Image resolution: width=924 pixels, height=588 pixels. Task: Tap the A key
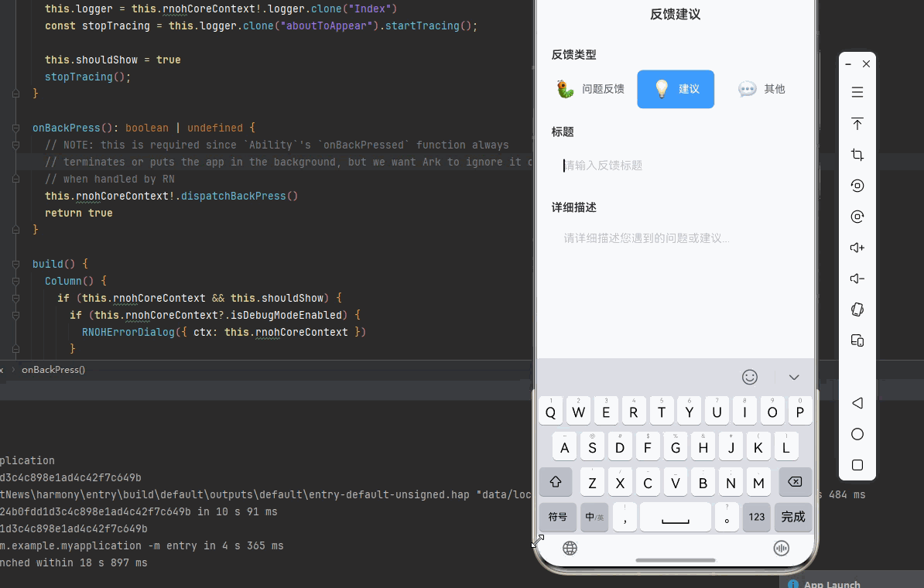(564, 446)
